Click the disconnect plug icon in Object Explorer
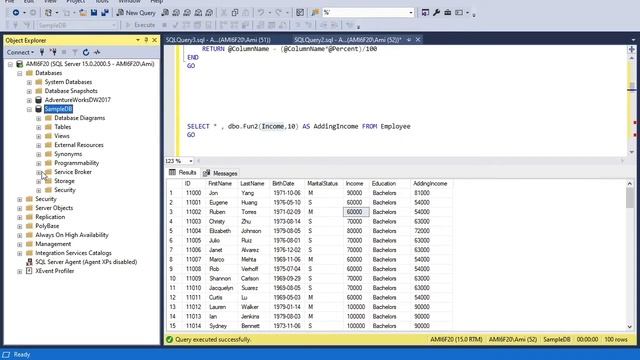Image resolution: width=640 pixels, height=360 pixels. point(53,52)
